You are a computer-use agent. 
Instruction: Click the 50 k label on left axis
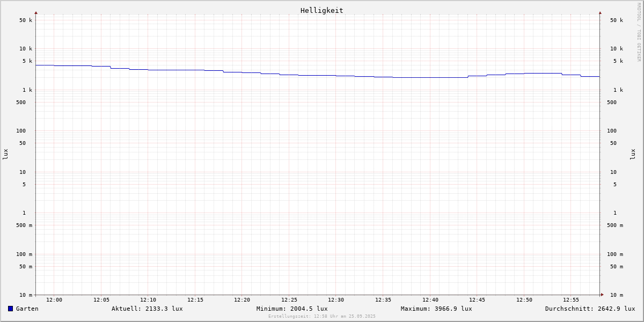coord(26,20)
